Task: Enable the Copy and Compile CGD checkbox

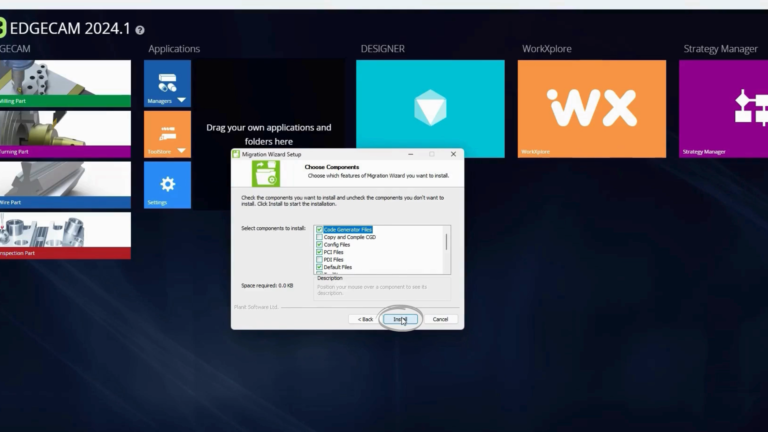Action: coord(319,237)
